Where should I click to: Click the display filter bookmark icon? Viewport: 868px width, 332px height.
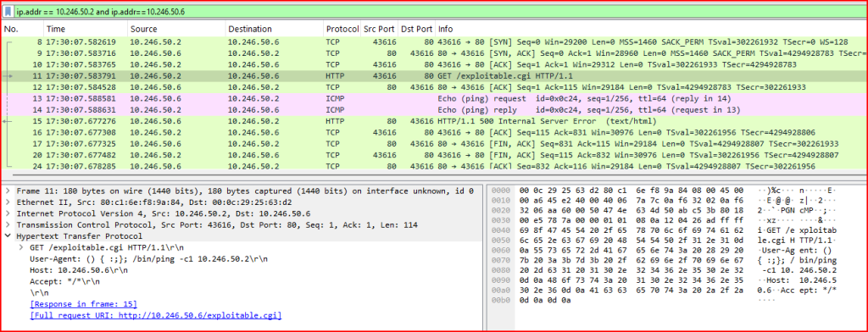(x=8, y=11)
